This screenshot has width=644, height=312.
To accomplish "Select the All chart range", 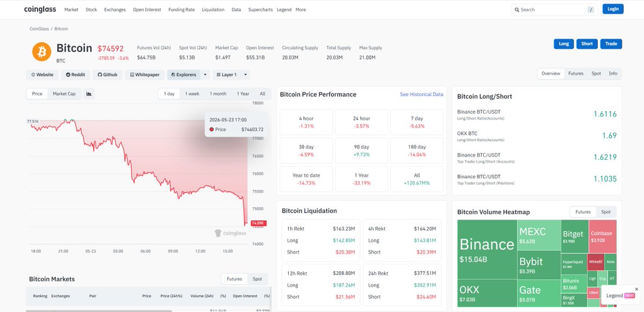I will (262, 94).
